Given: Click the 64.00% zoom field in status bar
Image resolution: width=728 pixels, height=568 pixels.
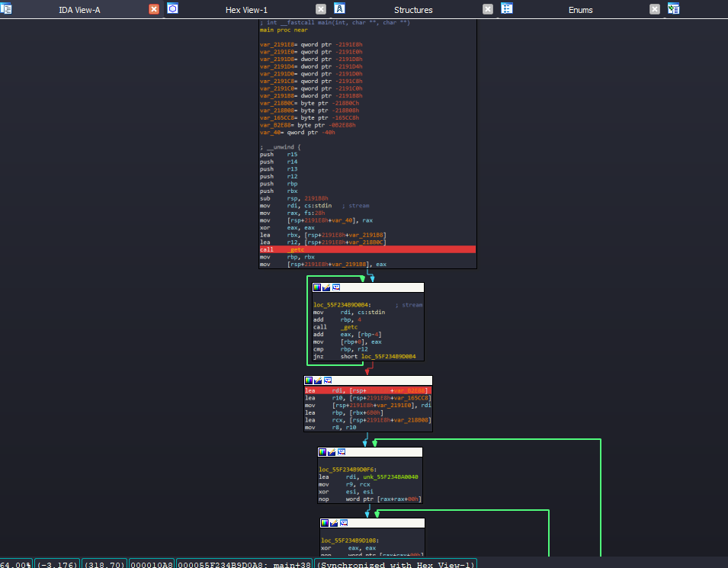Looking at the screenshot, I should [x=16, y=564].
